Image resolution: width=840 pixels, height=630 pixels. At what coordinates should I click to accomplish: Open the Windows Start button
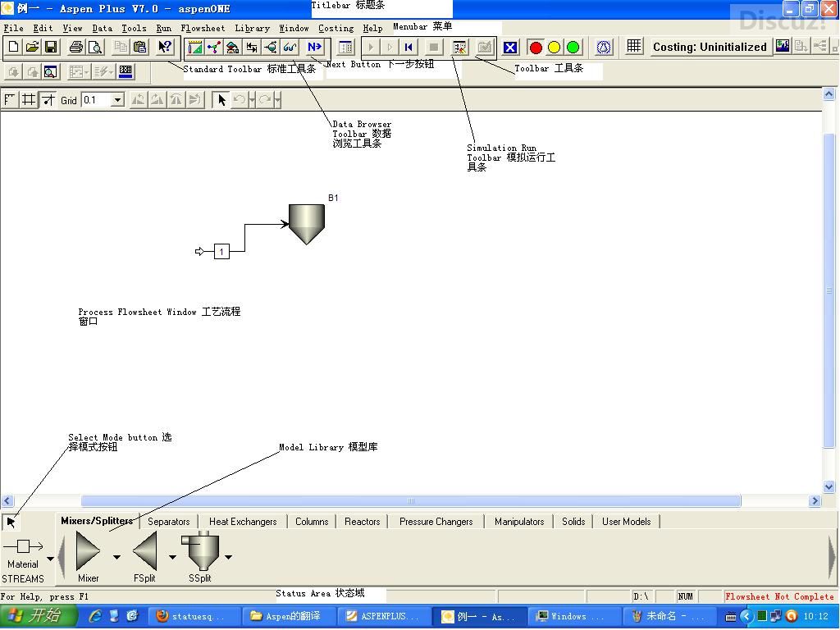click(39, 616)
